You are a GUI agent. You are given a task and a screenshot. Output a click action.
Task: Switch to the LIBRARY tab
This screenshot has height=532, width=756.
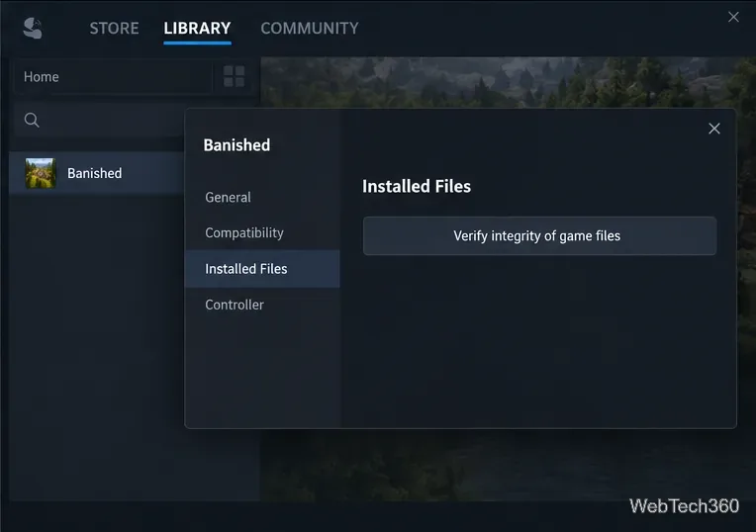pos(197,28)
